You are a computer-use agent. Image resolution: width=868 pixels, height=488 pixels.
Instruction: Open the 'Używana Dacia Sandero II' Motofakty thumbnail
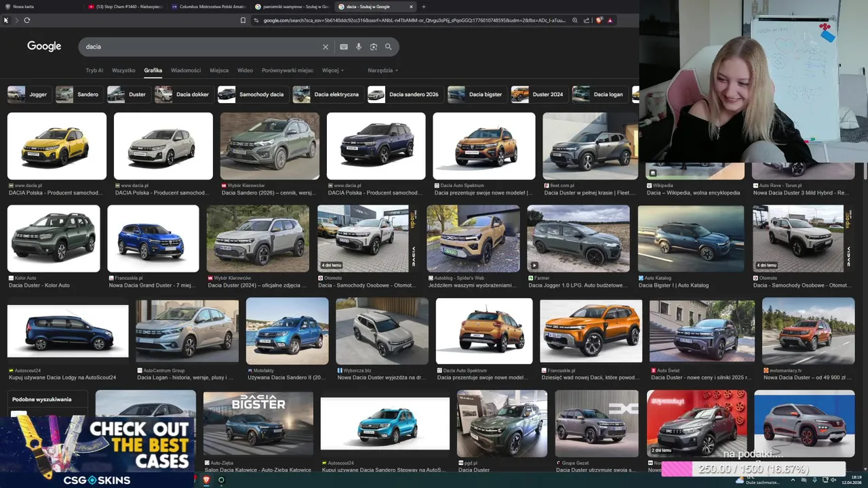[x=288, y=331]
